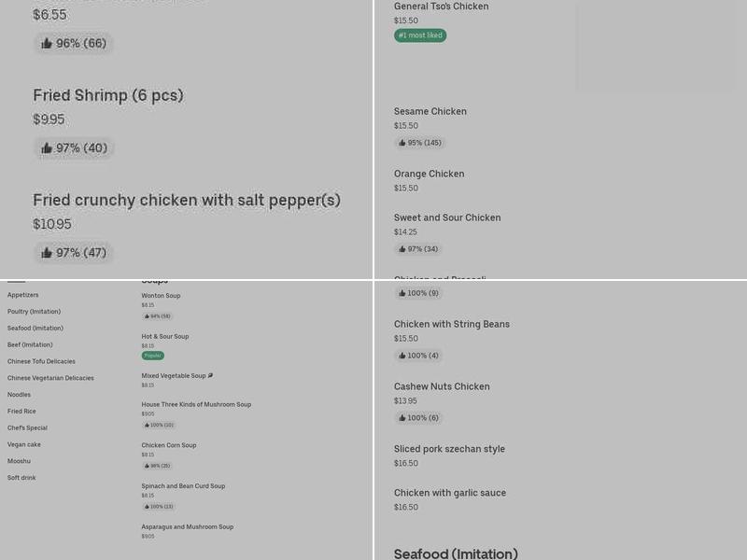This screenshot has height=560, width=747.
Task: Click the thumbs-up icon under Sesame Chicken
Action: tap(402, 143)
